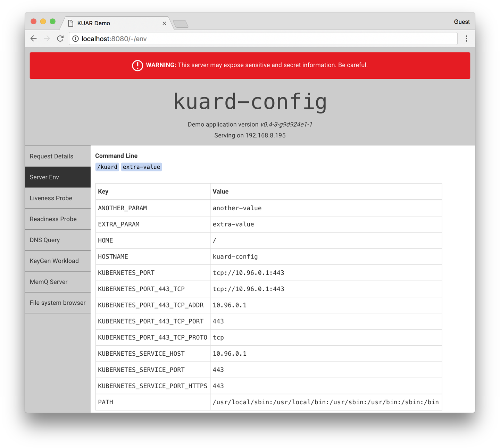Image resolution: width=500 pixels, height=448 pixels.
Task: Click the /kuard command line chip
Action: (107, 167)
